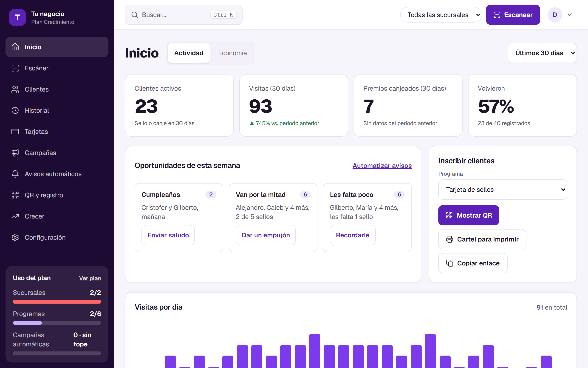588x368 pixels.
Task: Open the Todas las sucursales dropdown
Action: 441,15
